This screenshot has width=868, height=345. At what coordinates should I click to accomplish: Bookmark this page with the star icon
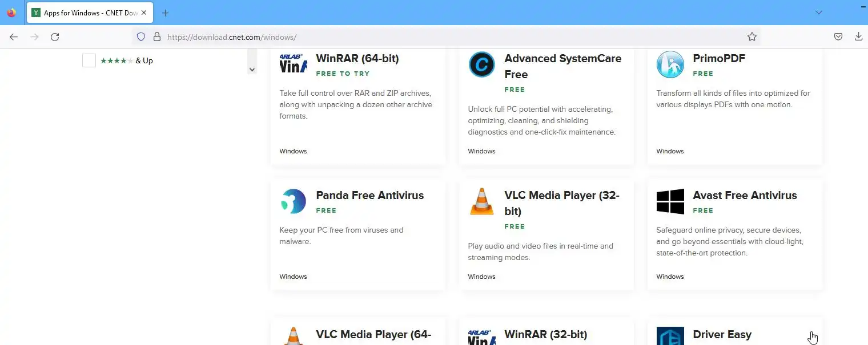pyautogui.click(x=752, y=36)
